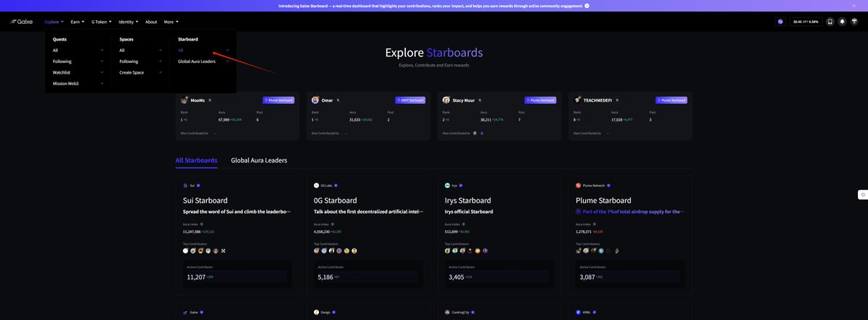Open the 0G Starboard card title

point(335,200)
